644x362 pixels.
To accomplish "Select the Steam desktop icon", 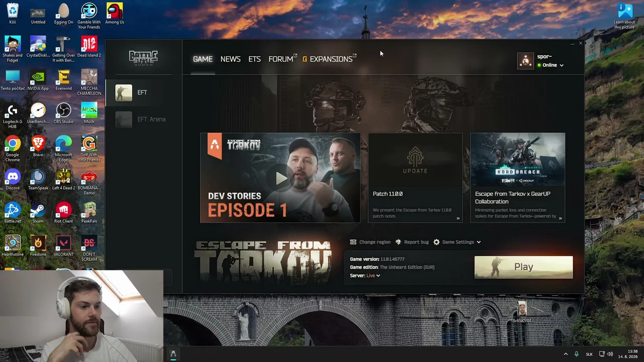I will 38,213.
